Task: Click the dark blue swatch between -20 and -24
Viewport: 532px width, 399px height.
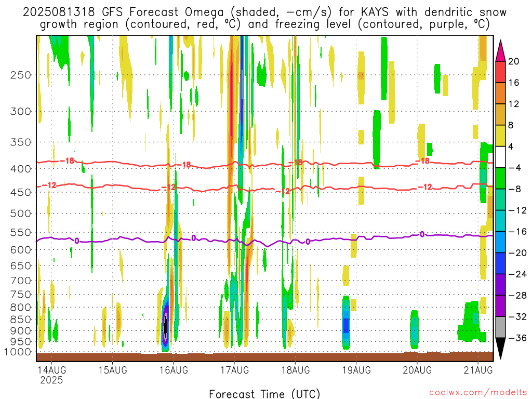Action: pyautogui.click(x=500, y=263)
